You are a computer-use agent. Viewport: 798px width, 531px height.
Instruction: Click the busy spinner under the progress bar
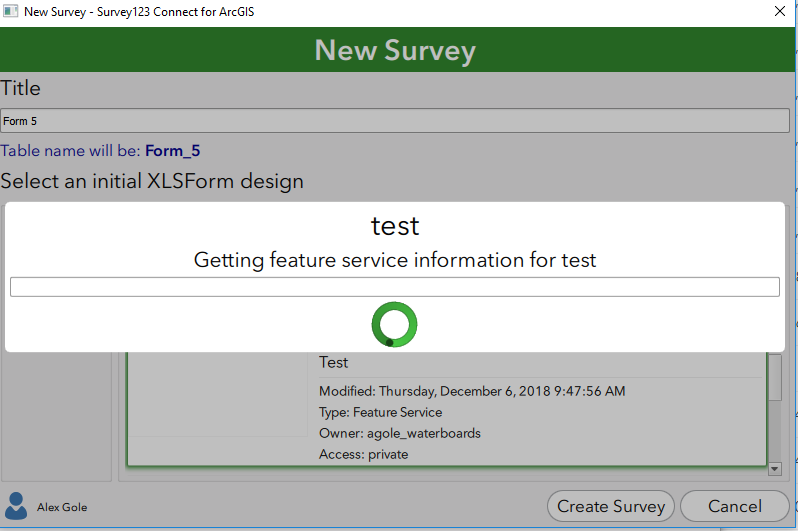[394, 325]
